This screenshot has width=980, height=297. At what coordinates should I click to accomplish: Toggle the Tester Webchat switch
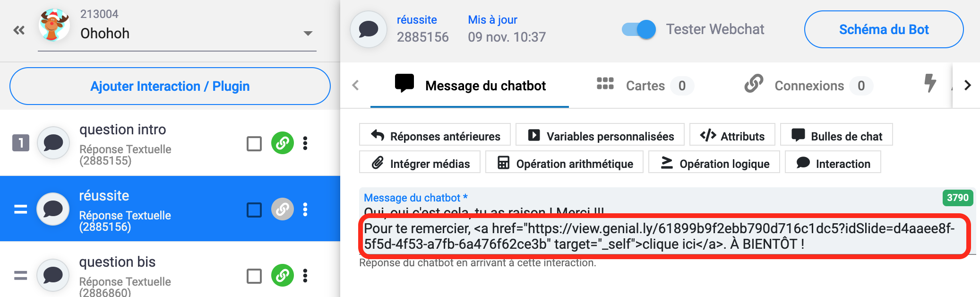639,29
